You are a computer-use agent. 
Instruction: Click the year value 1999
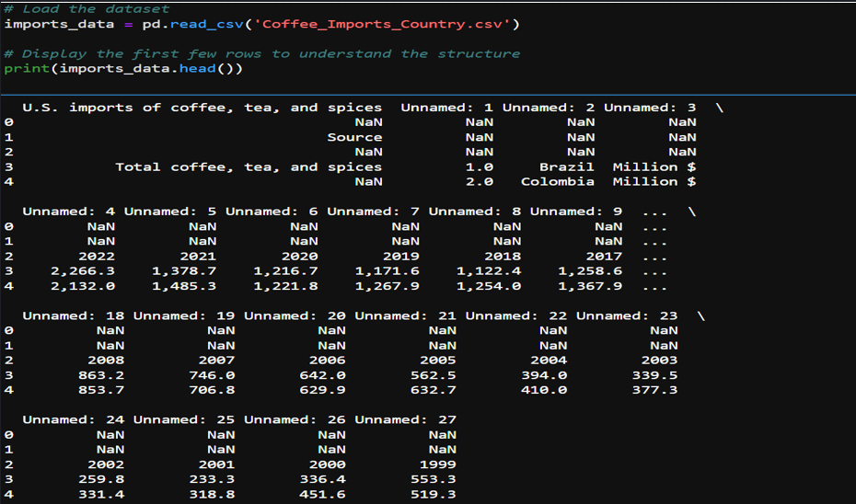pyautogui.click(x=438, y=464)
